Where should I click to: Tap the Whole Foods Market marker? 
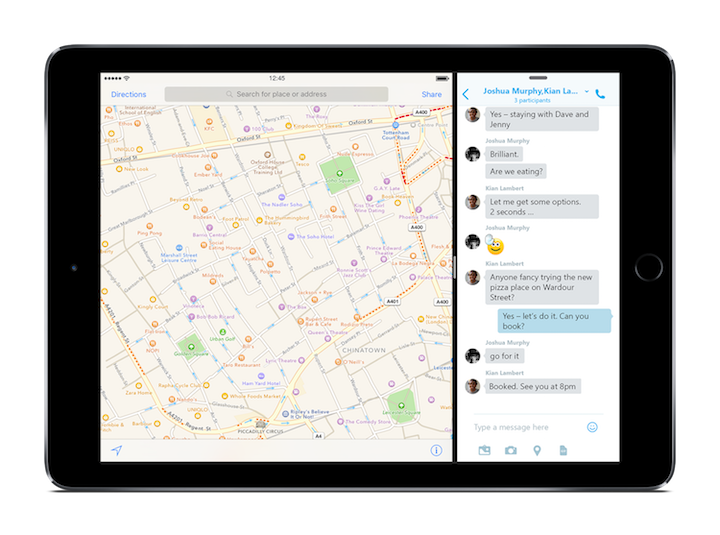[225, 396]
